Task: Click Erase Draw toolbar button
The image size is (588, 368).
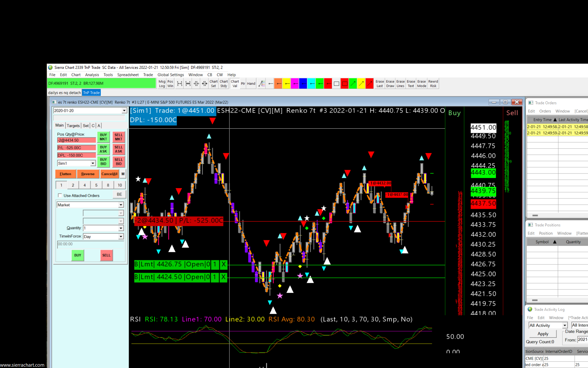Action: pos(390,83)
